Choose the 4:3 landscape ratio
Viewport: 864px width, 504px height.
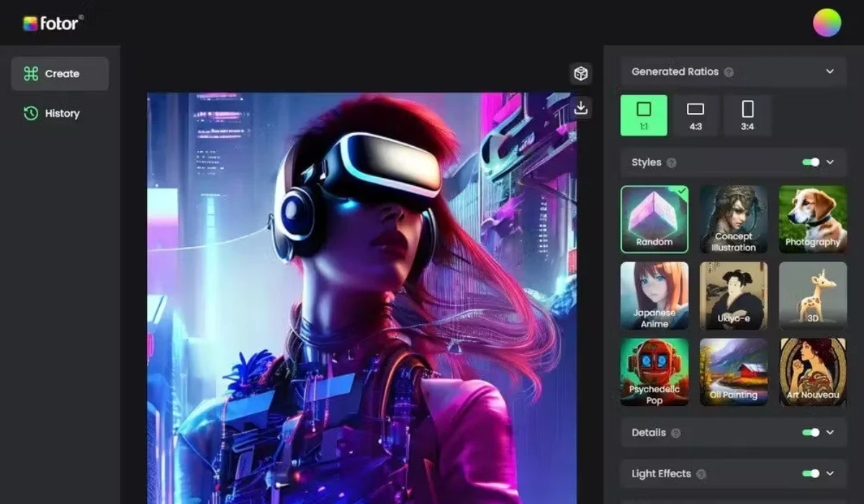tap(696, 115)
